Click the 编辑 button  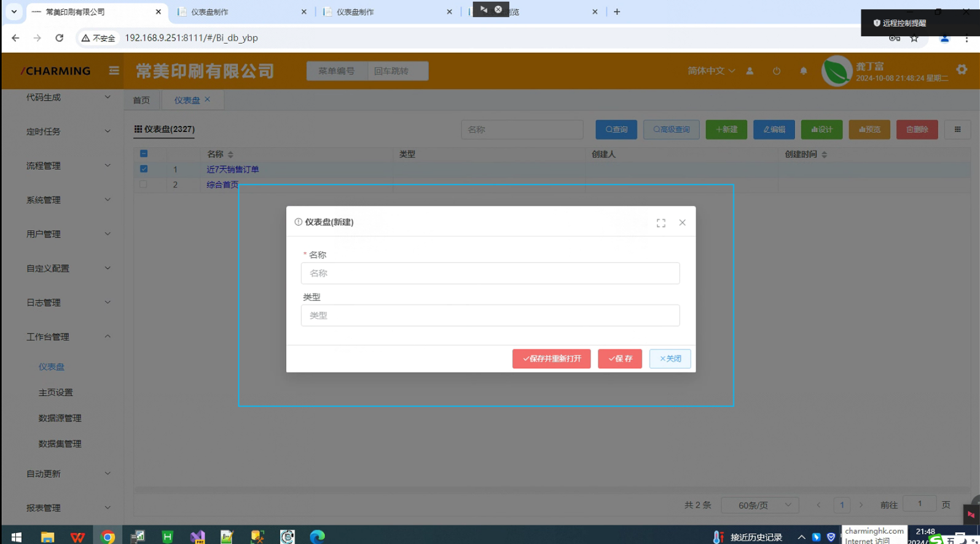tap(774, 130)
